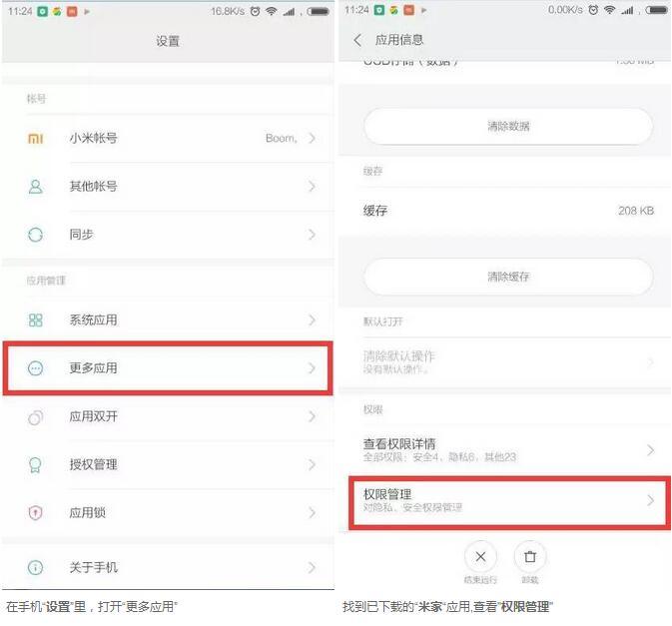The height and width of the screenshot is (626, 672).
Task: Expand 查看权限详情 with its chevron
Action: (x=651, y=450)
